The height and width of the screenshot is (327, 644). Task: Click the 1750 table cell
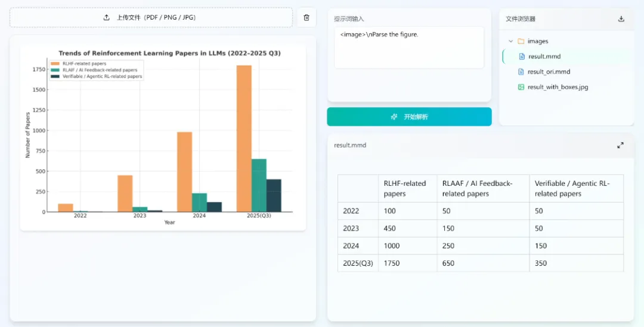(x=392, y=263)
